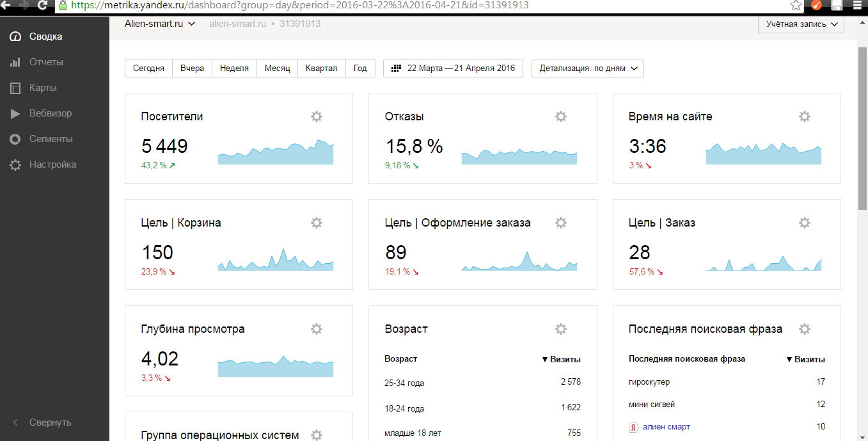
Task: Click the Карты layout icon
Action: 16,88
